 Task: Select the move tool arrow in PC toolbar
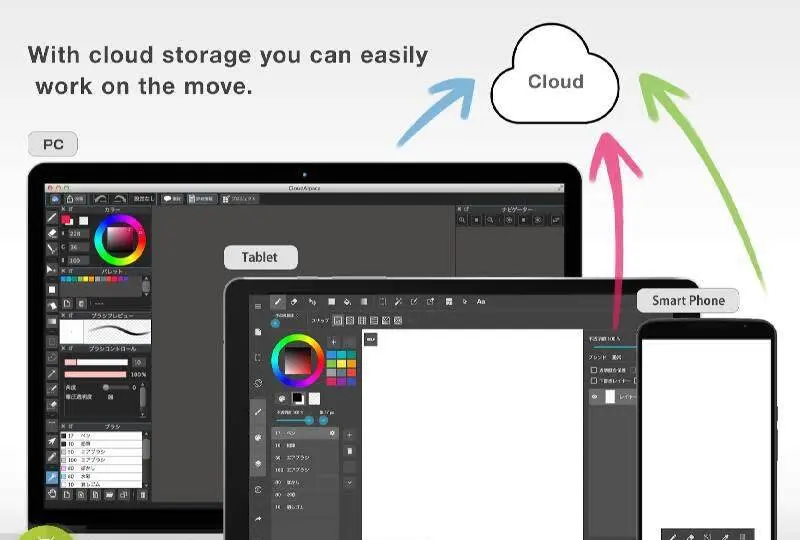click(52, 269)
